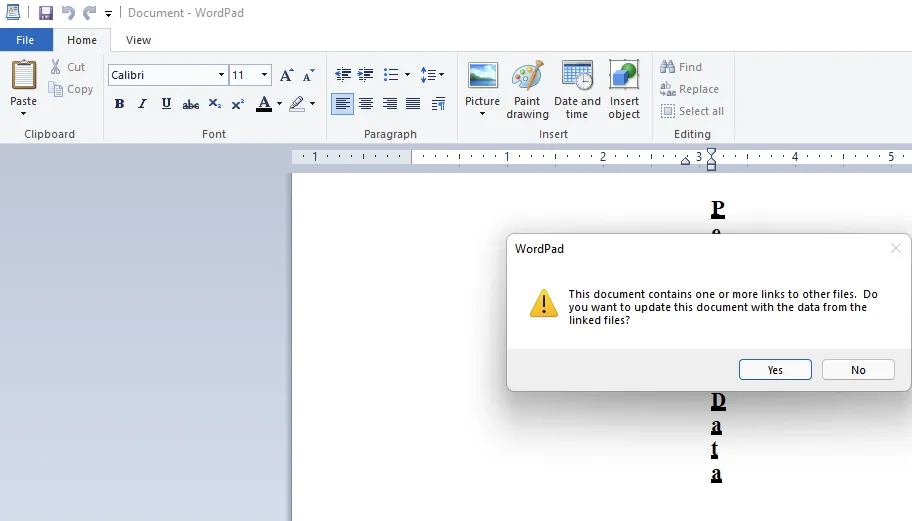Expand the font size dropdown
The width and height of the screenshot is (912, 521).
pyautogui.click(x=265, y=75)
